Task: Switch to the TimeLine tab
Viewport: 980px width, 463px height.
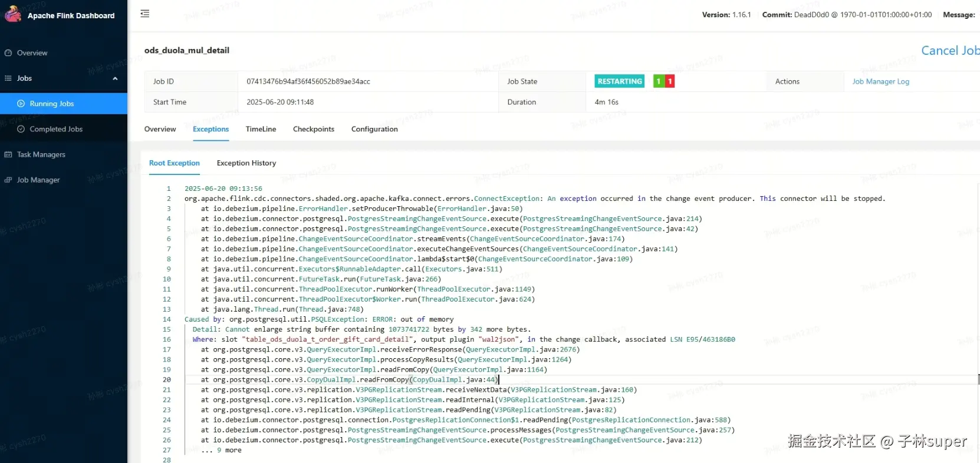Action: pyautogui.click(x=261, y=129)
